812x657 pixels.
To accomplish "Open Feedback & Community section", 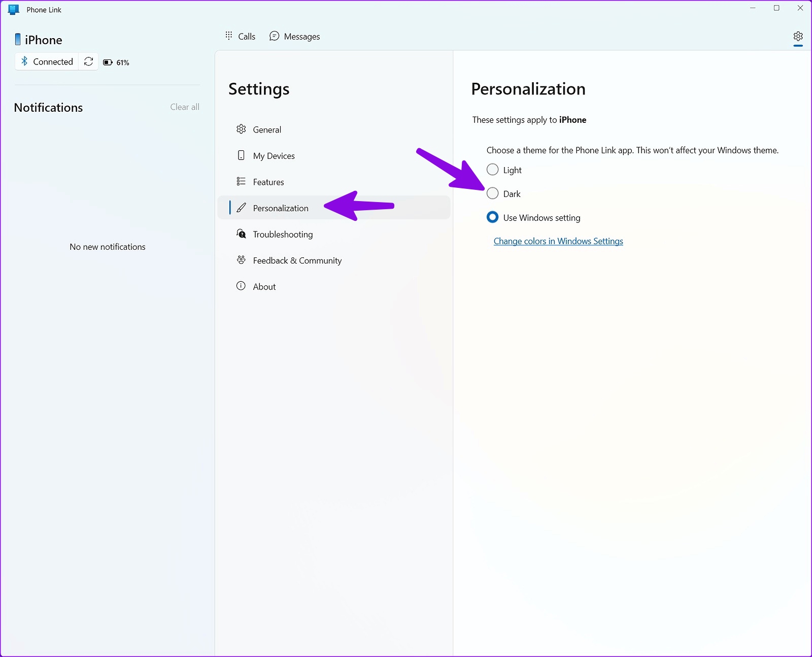I will click(x=334, y=260).
